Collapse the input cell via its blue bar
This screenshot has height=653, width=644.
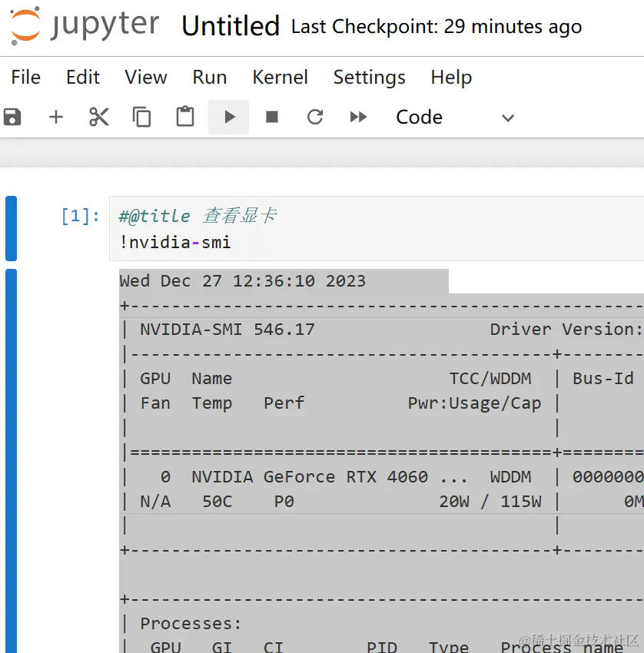point(12,229)
